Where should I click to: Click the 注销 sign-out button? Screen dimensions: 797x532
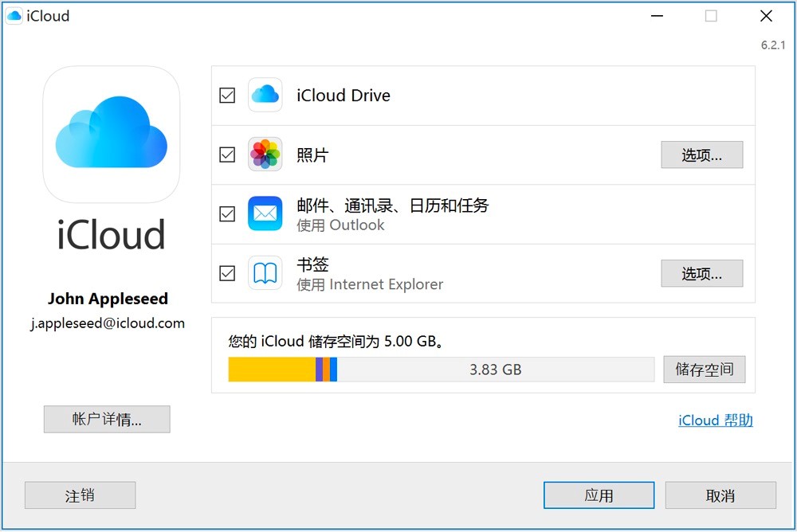pos(80,495)
